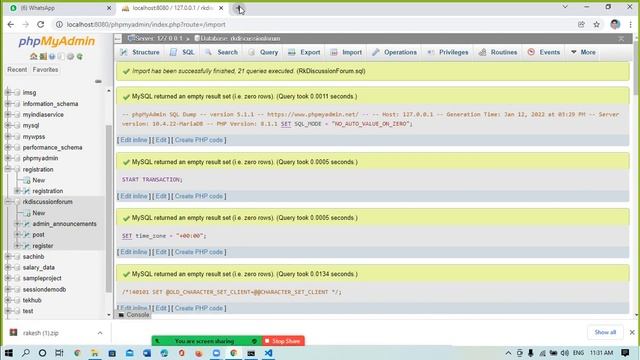The width and height of the screenshot is (640, 360).
Task: Expand the admin_announcements table node
Action: coord(17,224)
